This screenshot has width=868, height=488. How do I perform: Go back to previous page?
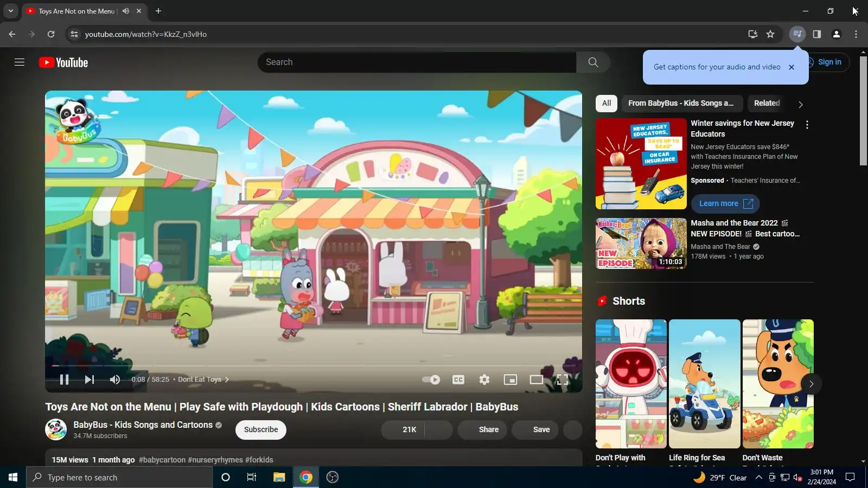[x=12, y=34]
